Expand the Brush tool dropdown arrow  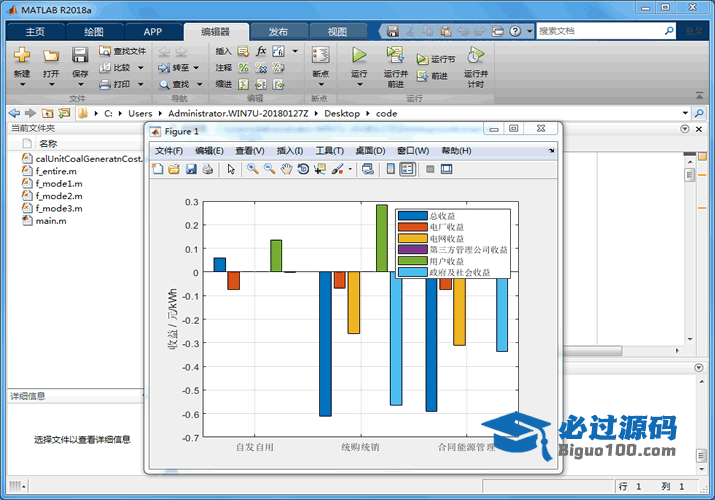(x=350, y=170)
